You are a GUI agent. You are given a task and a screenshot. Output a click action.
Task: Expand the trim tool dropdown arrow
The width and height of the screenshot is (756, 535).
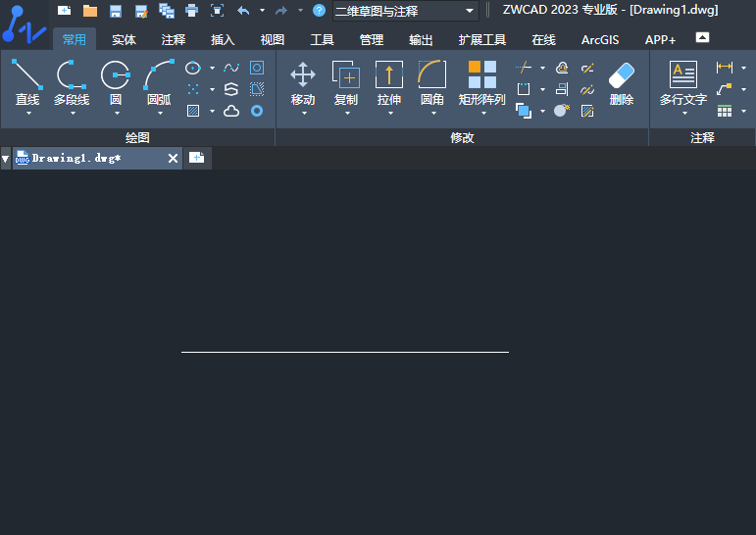click(542, 68)
